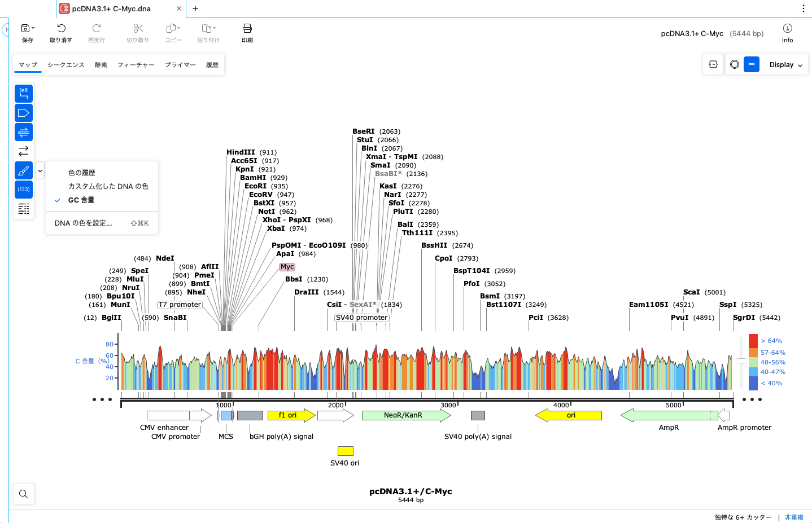Click the 非重複 link at bottom right
812x523 pixels.
click(x=794, y=517)
